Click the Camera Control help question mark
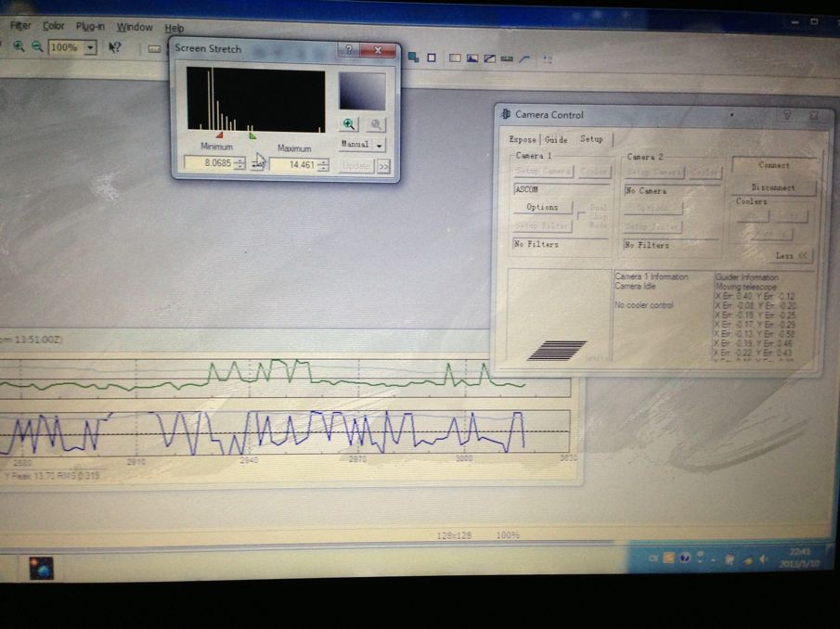840x629 pixels. (787, 115)
